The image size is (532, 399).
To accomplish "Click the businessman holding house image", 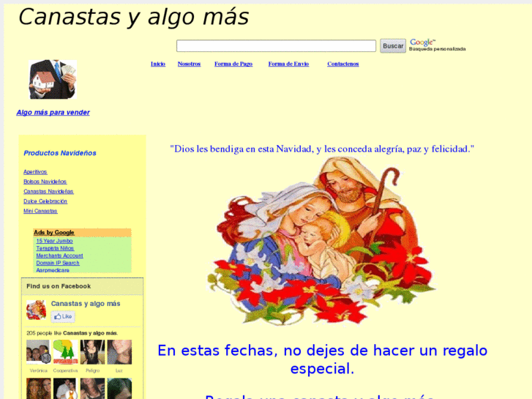I will click(x=53, y=80).
